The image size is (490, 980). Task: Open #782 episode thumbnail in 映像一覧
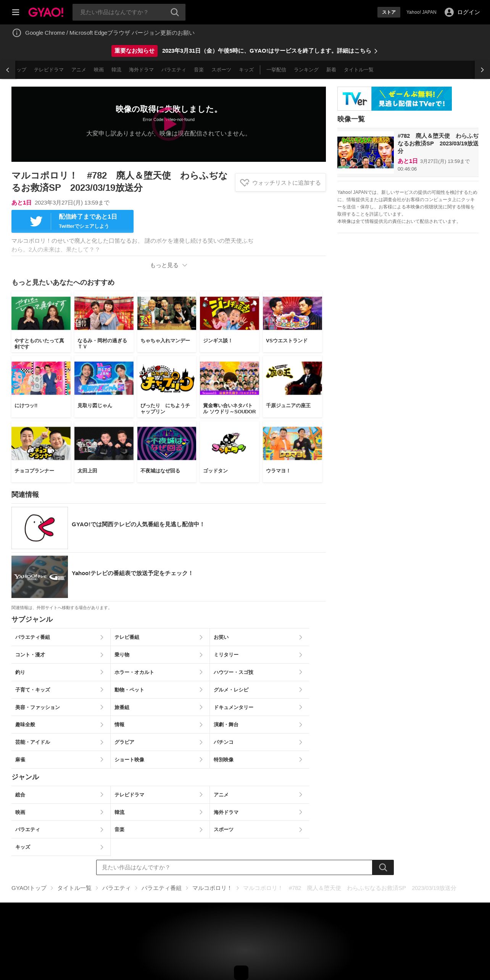click(x=366, y=153)
